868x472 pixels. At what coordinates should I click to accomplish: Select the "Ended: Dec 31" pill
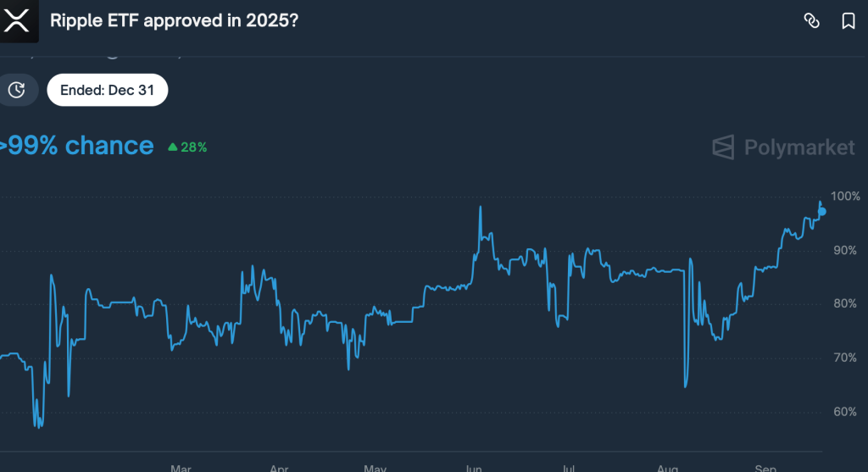pyautogui.click(x=108, y=90)
